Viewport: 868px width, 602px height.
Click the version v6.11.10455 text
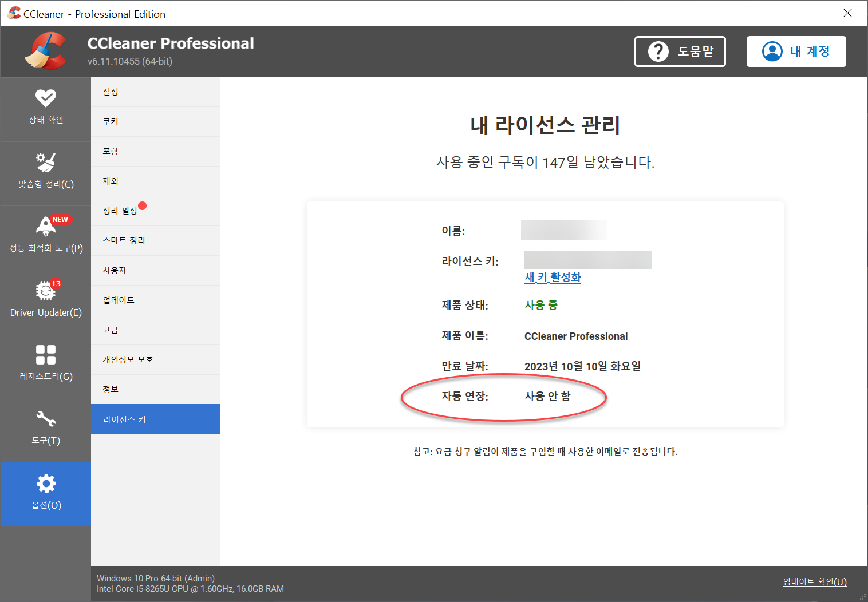(130, 61)
